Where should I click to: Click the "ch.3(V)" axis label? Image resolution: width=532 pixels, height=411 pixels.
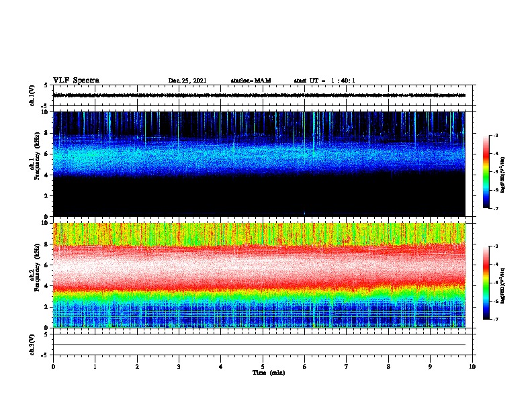pos(32,345)
